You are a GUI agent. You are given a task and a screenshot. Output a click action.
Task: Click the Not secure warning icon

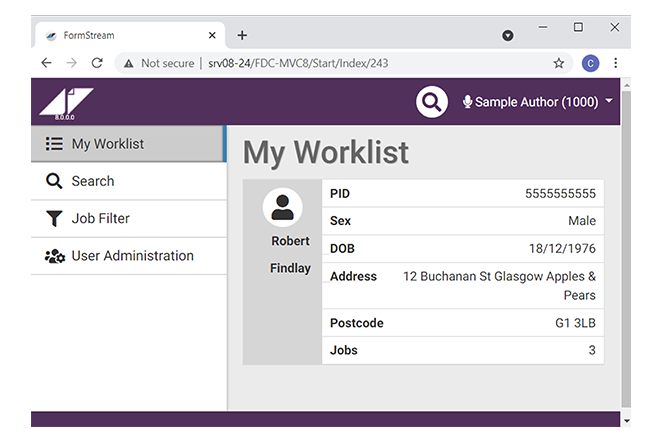pos(129,63)
